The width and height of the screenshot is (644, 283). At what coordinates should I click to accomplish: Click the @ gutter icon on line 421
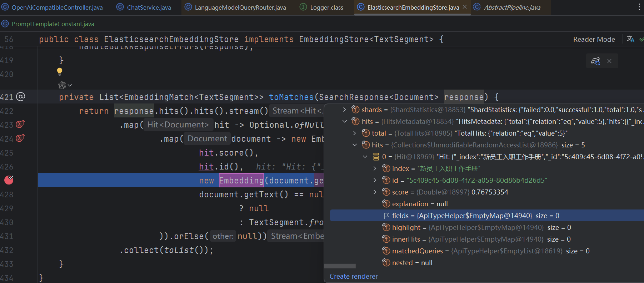21,97
